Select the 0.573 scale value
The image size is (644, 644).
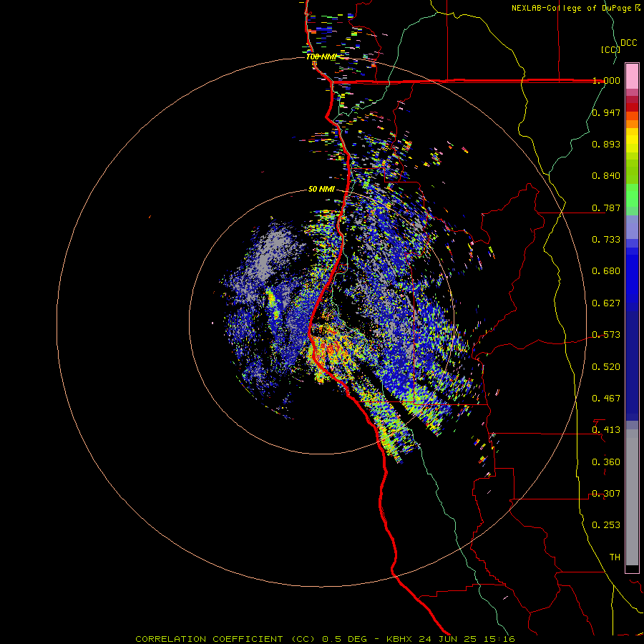point(606,335)
